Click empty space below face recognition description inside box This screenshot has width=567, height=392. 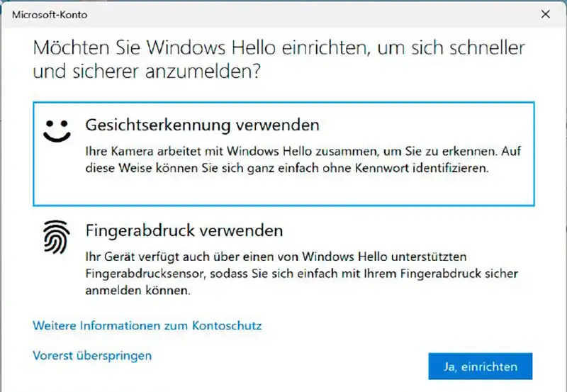click(x=283, y=190)
